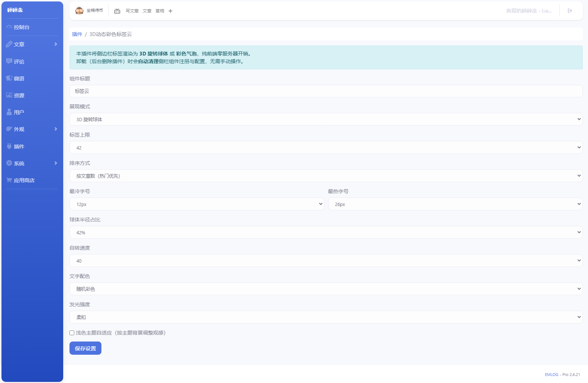Open the 排序方式 dropdown
Screen dimensions: 588x383
pyautogui.click(x=326, y=176)
